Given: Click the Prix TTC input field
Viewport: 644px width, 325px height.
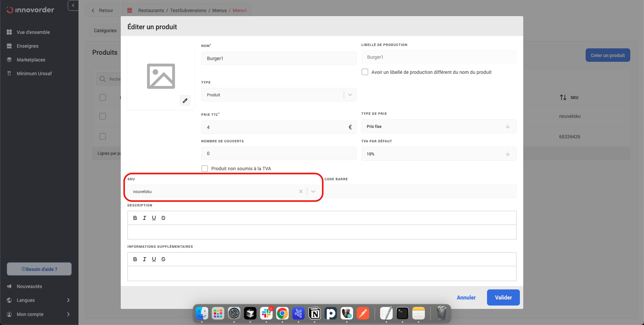Looking at the screenshot, I should tap(275, 127).
